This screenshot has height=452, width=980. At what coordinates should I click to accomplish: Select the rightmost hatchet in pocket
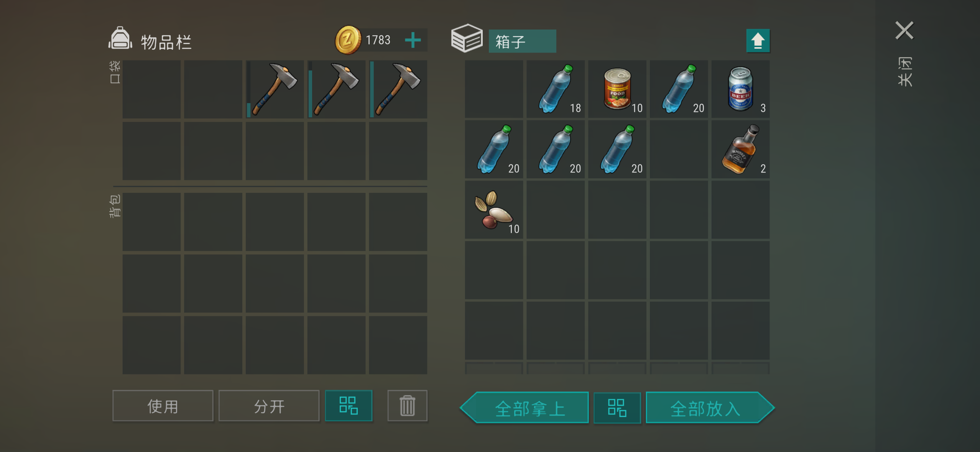398,89
